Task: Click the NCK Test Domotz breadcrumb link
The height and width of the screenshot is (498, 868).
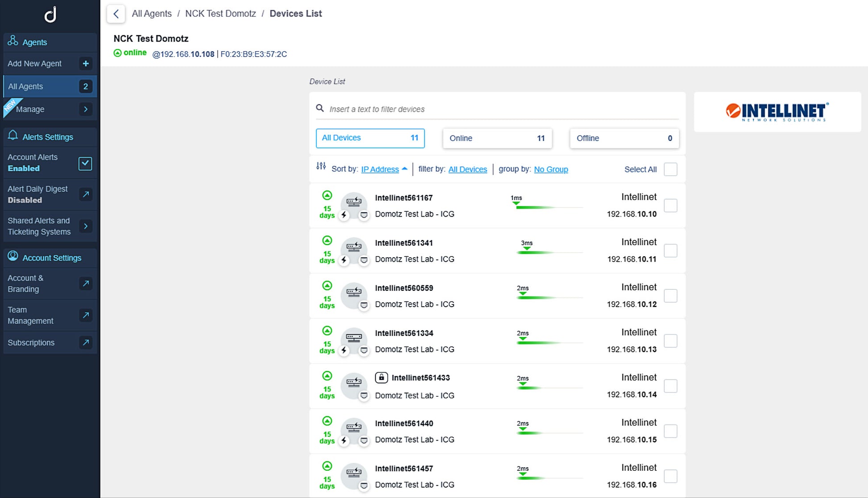Action: pos(220,14)
